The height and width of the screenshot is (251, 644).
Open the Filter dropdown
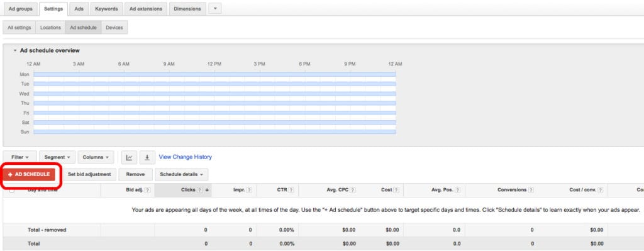click(x=20, y=157)
